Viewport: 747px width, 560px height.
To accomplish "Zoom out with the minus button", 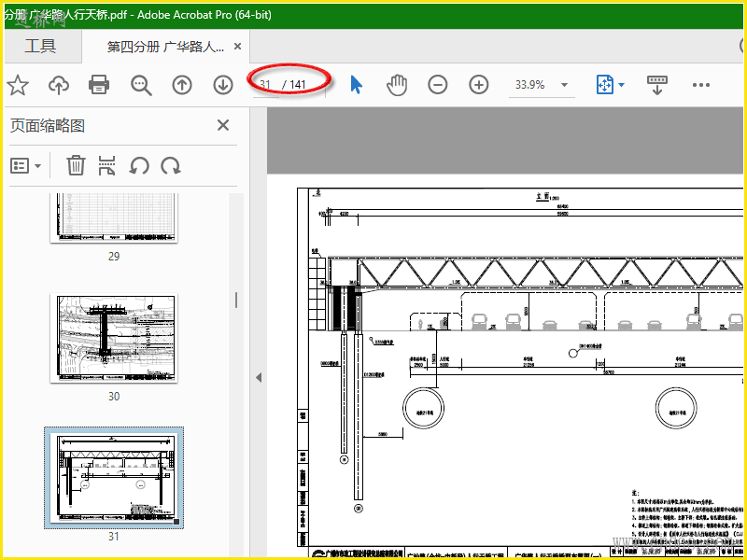I will click(437, 85).
